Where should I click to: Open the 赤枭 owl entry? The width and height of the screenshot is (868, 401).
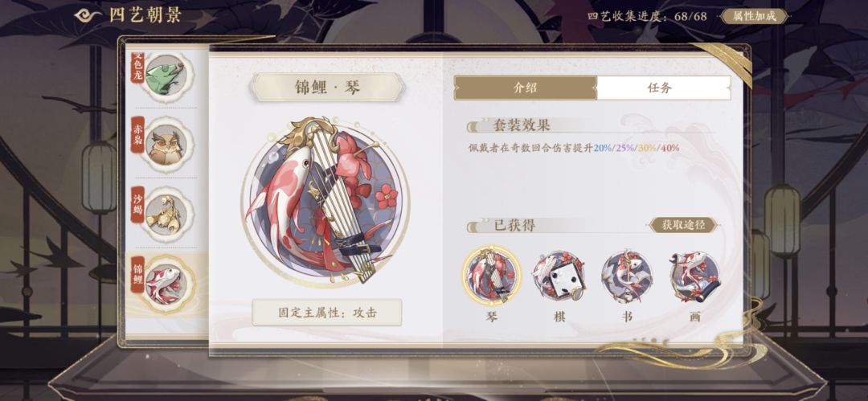click(162, 144)
